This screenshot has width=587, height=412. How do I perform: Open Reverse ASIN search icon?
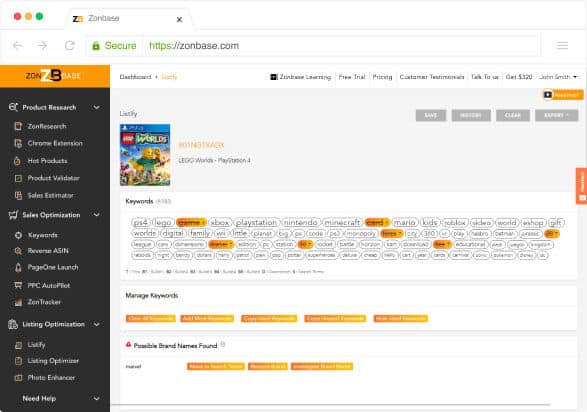point(18,251)
